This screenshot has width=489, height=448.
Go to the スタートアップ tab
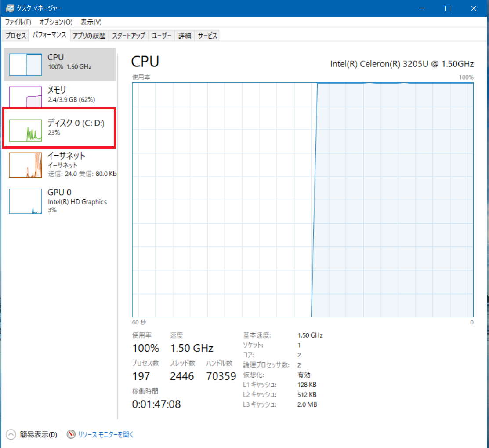coord(128,36)
